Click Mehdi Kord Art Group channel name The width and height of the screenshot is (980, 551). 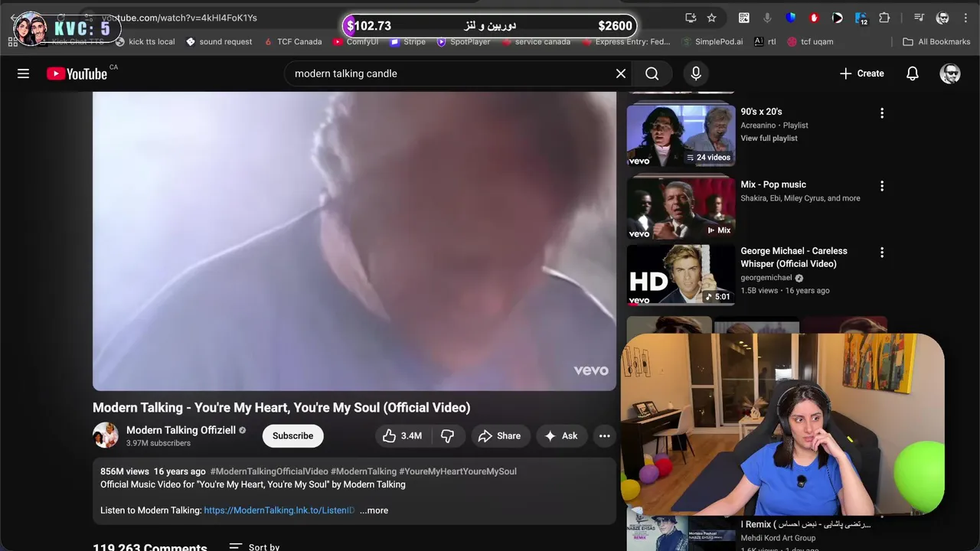click(x=778, y=538)
